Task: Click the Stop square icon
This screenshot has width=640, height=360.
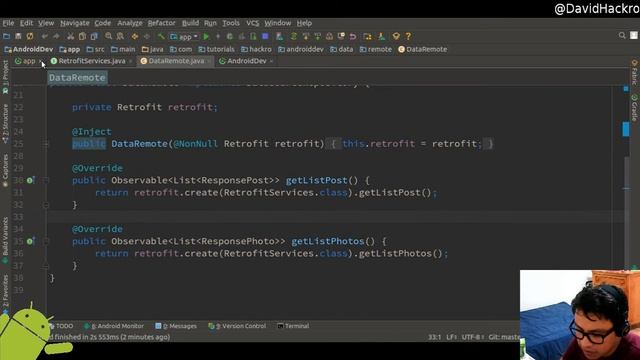Action: (x=265, y=36)
